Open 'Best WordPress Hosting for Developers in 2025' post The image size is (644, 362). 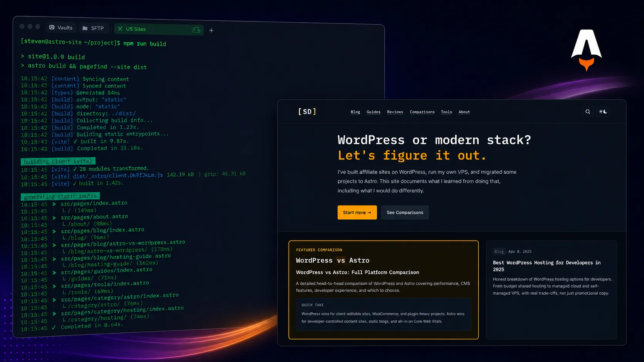(547, 266)
